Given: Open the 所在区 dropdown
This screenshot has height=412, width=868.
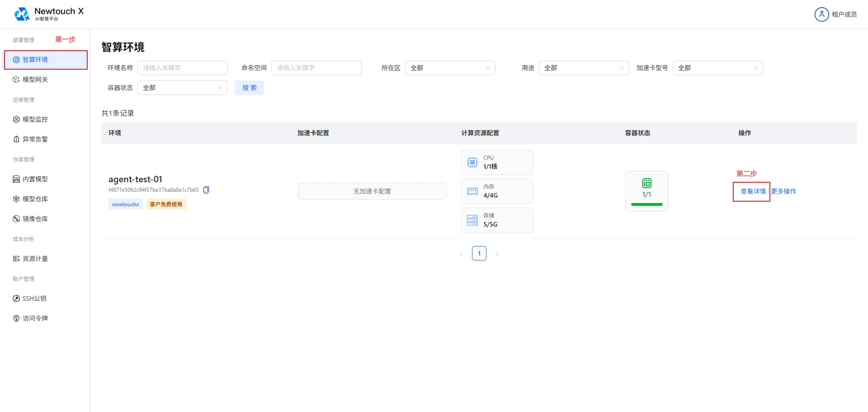Looking at the screenshot, I should (x=450, y=68).
